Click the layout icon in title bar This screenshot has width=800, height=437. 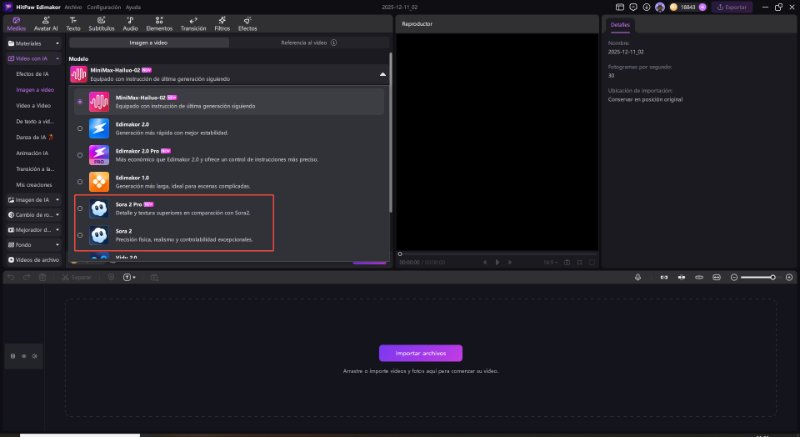(620, 7)
